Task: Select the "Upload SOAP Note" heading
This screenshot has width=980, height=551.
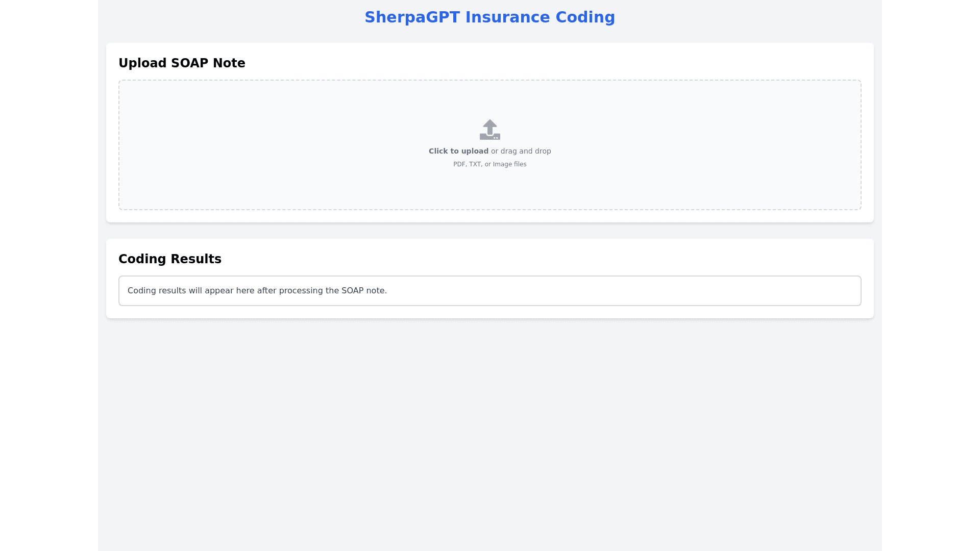Action: [182, 63]
